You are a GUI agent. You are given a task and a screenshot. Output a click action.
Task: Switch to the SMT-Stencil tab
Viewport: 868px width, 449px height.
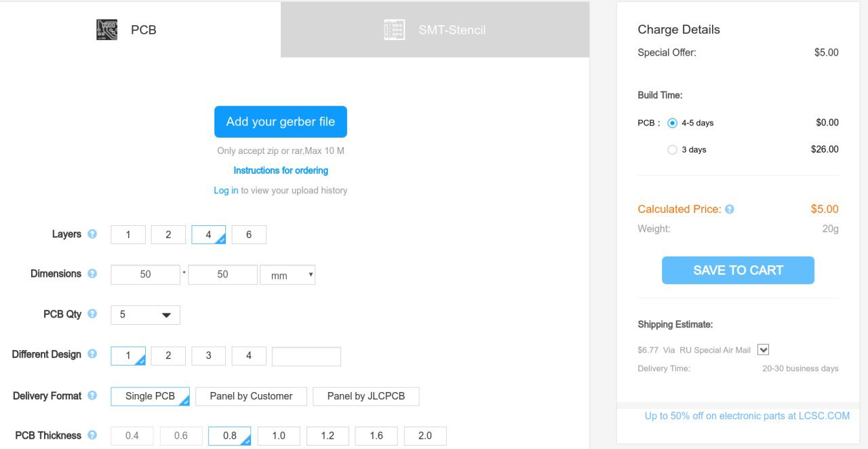tap(435, 30)
